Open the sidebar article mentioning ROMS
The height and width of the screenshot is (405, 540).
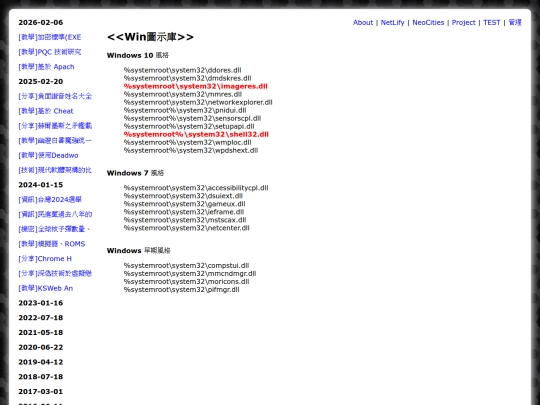tap(52, 244)
